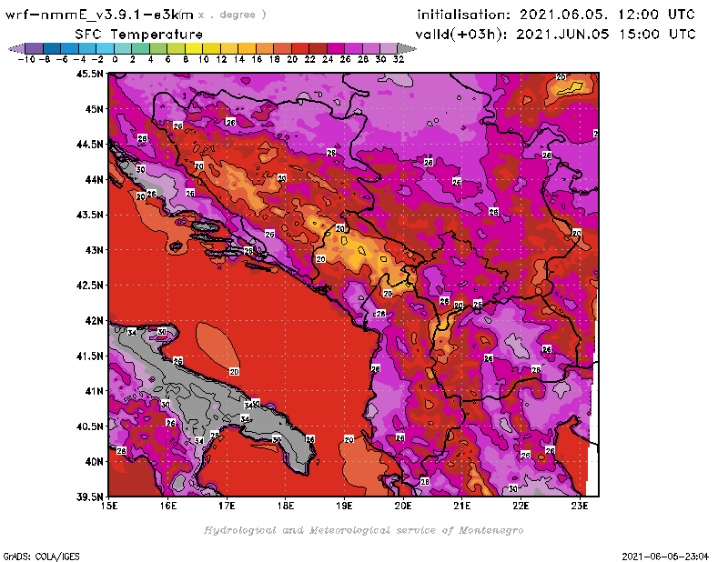This screenshot has height=562, width=728.
Task: Click the 19E longitude axis label
Action: 344,506
